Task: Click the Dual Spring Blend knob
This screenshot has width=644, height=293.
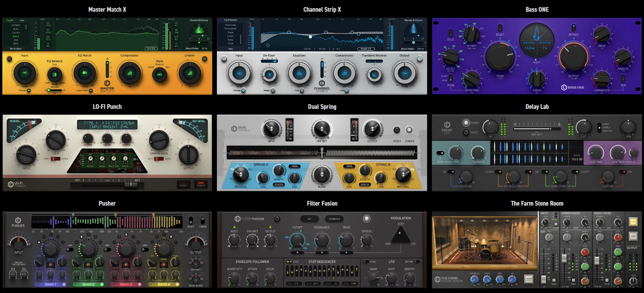Action: click(322, 174)
